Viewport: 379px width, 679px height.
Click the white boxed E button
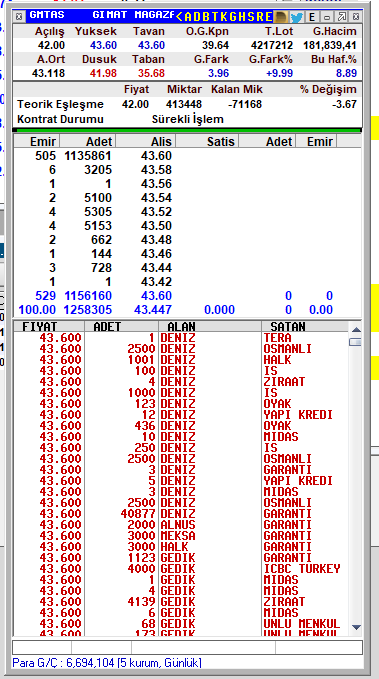coord(312,17)
